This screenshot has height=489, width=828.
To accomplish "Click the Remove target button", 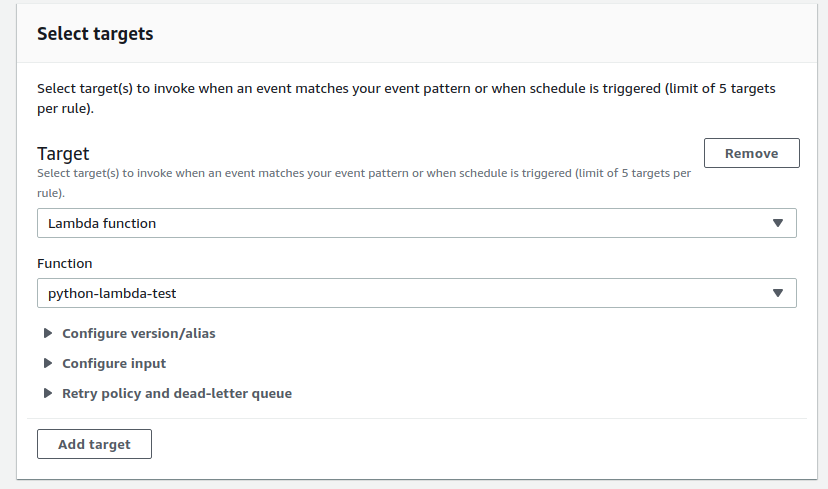I will click(x=751, y=153).
